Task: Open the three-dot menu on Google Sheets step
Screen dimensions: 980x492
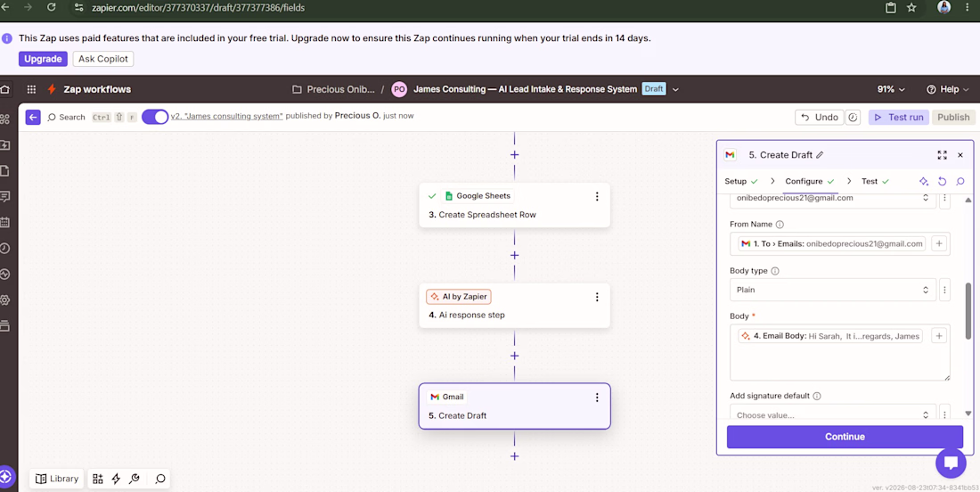Action: pos(597,196)
